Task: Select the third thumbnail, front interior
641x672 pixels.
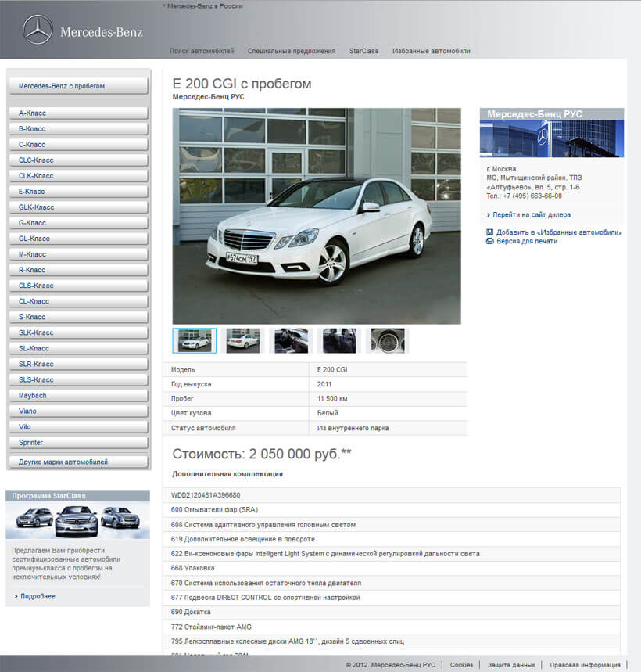Action: [291, 341]
